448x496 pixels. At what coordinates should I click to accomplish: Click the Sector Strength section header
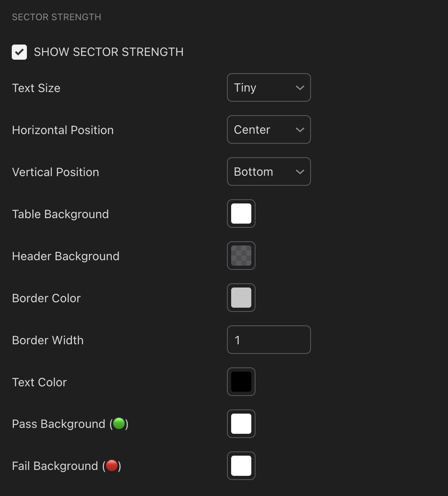(56, 17)
